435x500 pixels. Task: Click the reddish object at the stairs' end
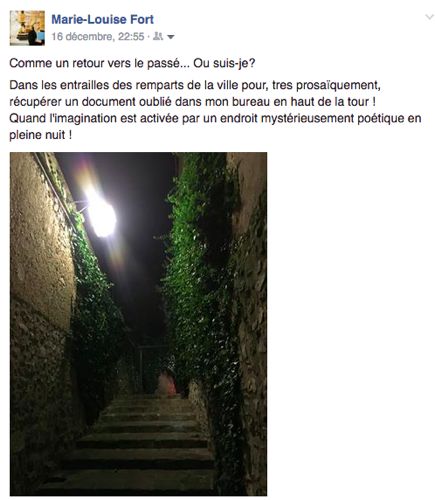(x=167, y=383)
